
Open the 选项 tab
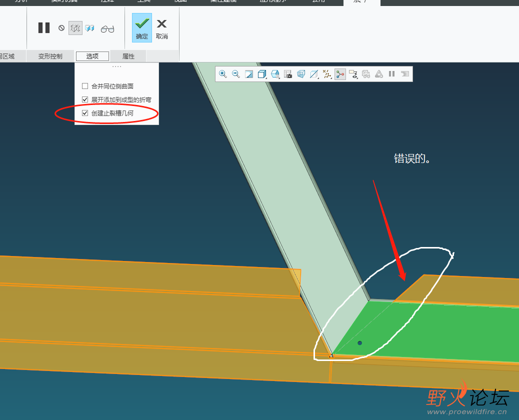tap(92, 56)
